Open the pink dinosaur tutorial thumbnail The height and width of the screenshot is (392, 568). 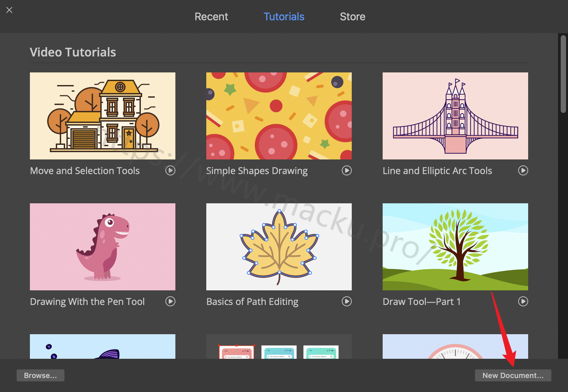(x=103, y=247)
